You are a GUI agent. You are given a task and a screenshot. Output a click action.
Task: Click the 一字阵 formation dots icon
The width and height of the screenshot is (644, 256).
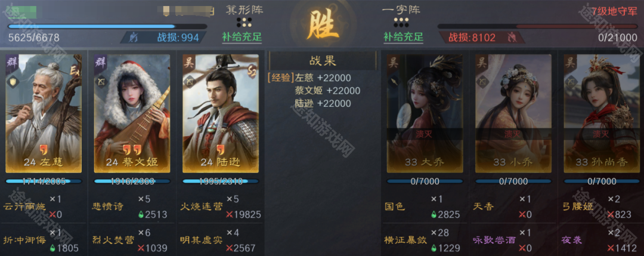(402, 21)
